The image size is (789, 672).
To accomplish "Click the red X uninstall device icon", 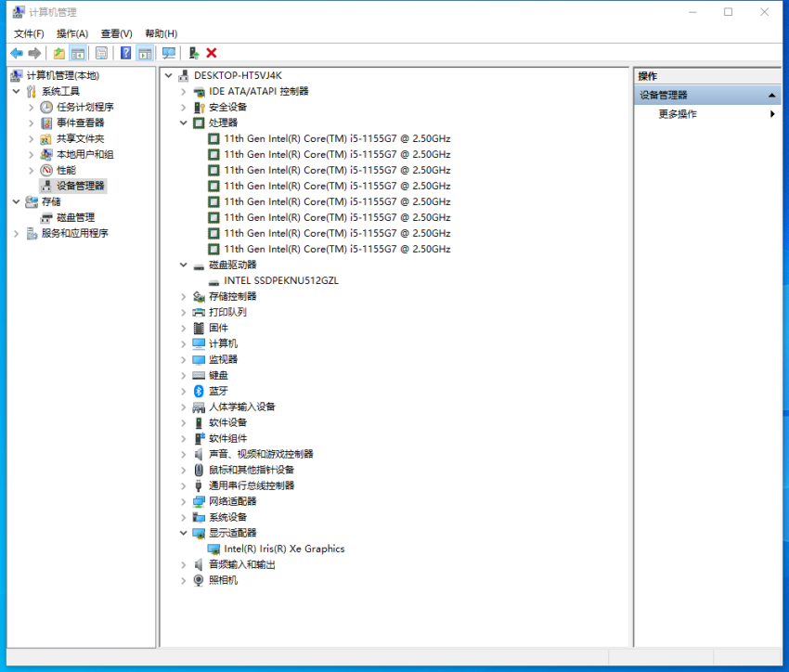I will pos(212,53).
